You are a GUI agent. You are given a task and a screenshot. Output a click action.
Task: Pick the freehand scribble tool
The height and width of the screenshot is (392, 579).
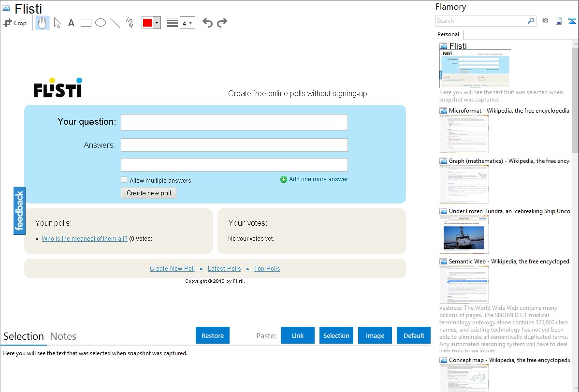130,23
